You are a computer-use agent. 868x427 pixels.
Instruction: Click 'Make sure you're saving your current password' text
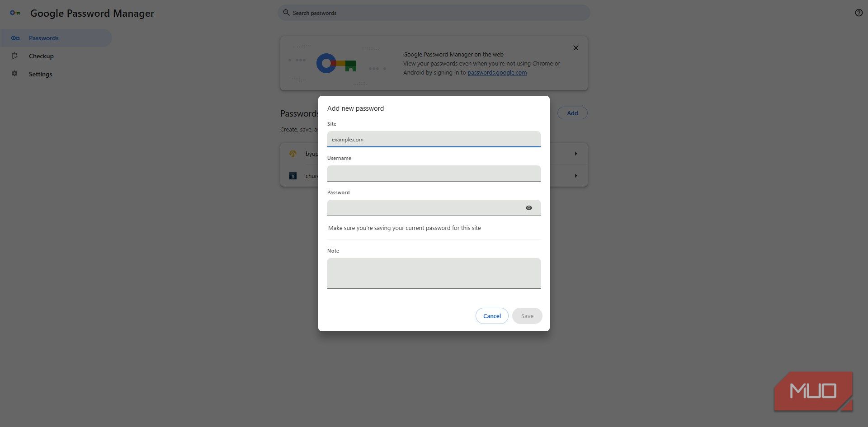405,228
